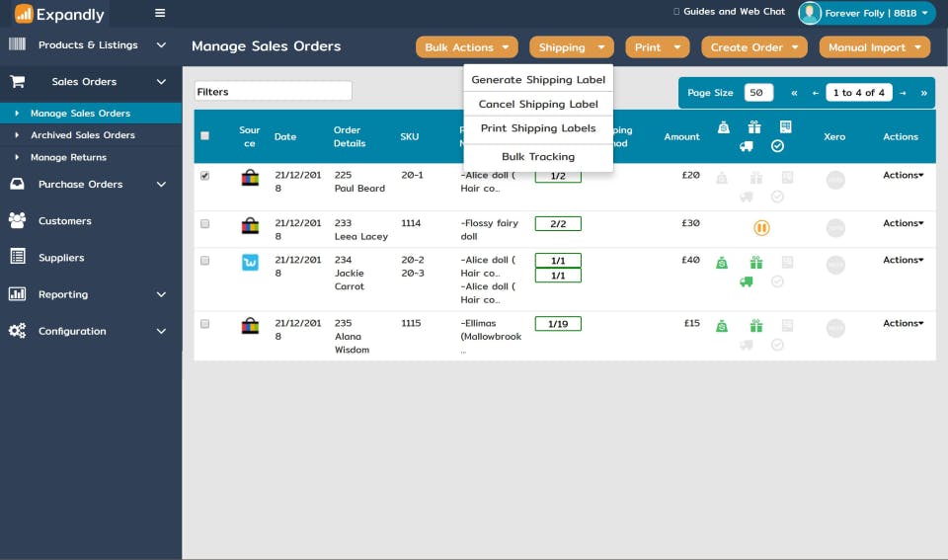Screen dimensions: 948x560
Task: Click green gift icon in order 234 row
Action: [x=755, y=263]
